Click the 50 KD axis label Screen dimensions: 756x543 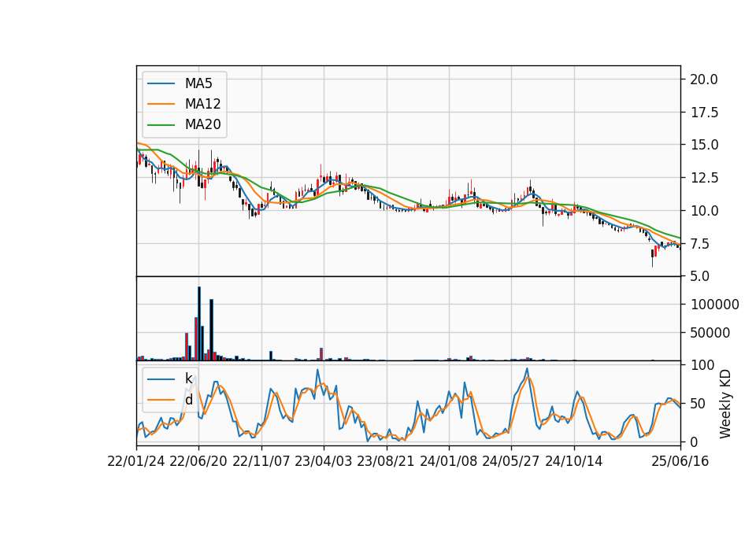pos(699,404)
